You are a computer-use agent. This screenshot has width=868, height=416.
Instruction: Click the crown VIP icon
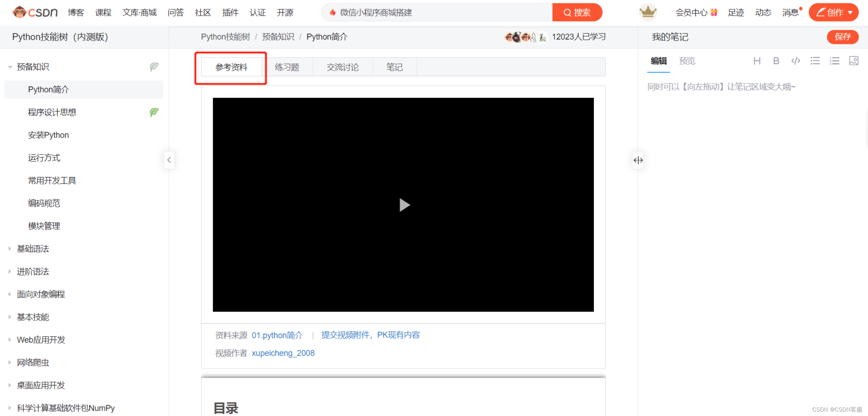coord(648,12)
